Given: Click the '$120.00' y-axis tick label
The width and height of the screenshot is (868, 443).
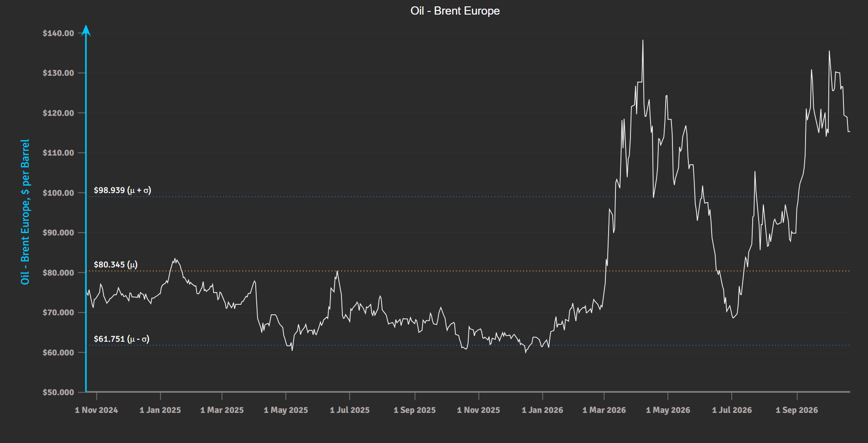Looking at the screenshot, I should 58,113.
